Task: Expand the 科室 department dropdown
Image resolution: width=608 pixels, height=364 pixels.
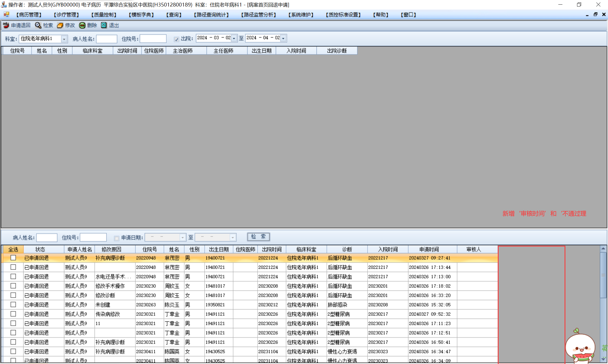Action: coord(64,39)
